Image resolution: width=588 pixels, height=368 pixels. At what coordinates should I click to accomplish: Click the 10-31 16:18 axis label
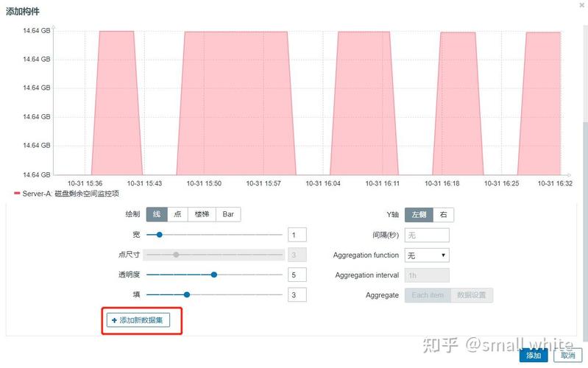click(x=442, y=183)
